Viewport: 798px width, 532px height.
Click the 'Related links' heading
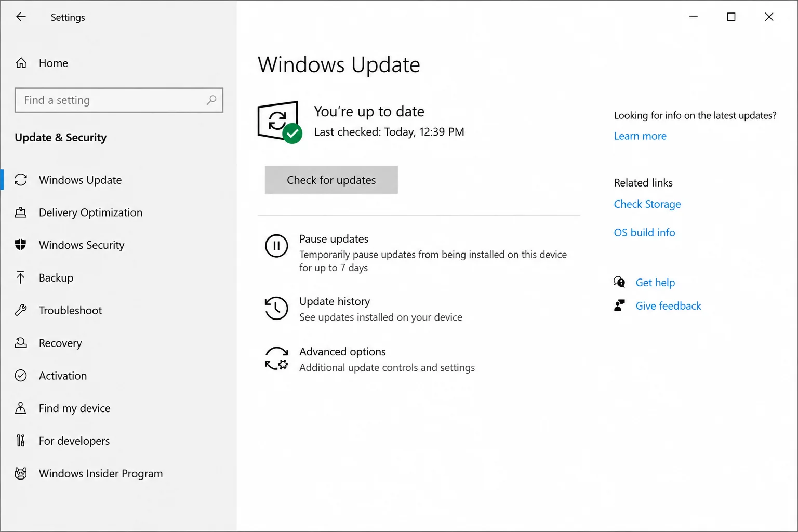pyautogui.click(x=643, y=183)
